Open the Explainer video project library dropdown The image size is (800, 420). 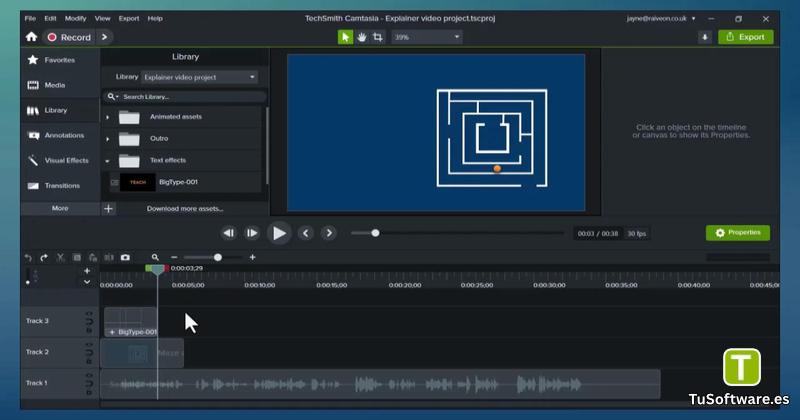[x=199, y=77]
